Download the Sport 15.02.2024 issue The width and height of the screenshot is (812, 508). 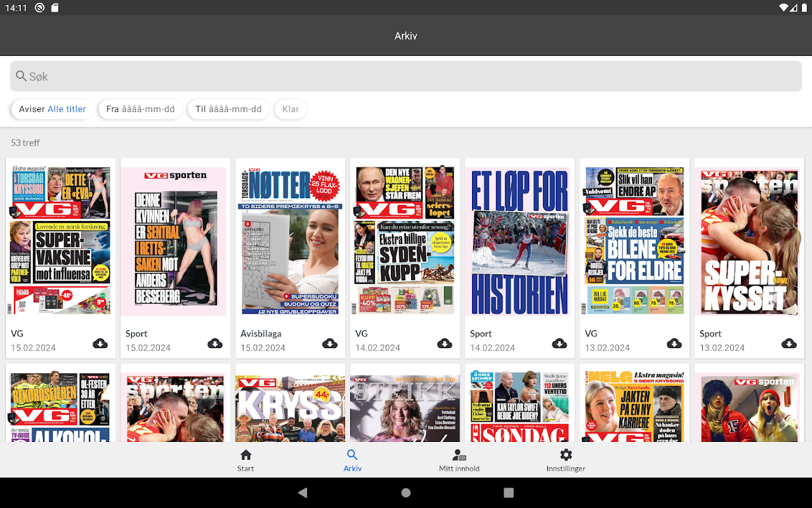point(215,344)
